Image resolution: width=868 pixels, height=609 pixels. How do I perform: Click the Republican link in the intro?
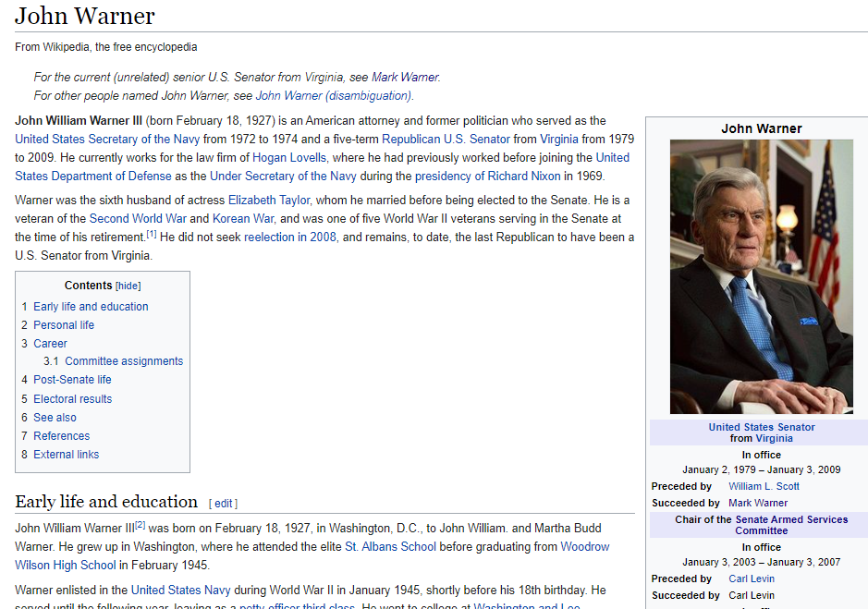[410, 139]
